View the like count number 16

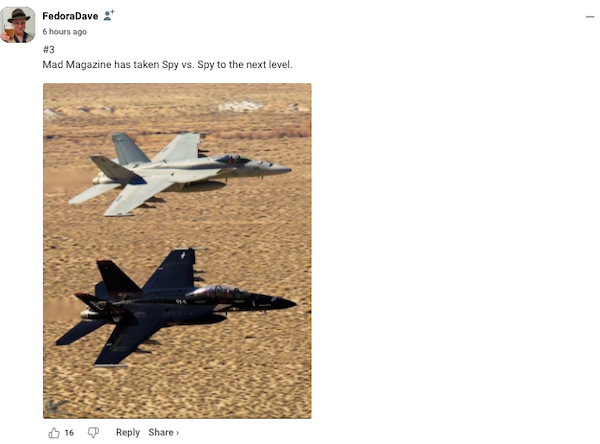[x=69, y=433]
